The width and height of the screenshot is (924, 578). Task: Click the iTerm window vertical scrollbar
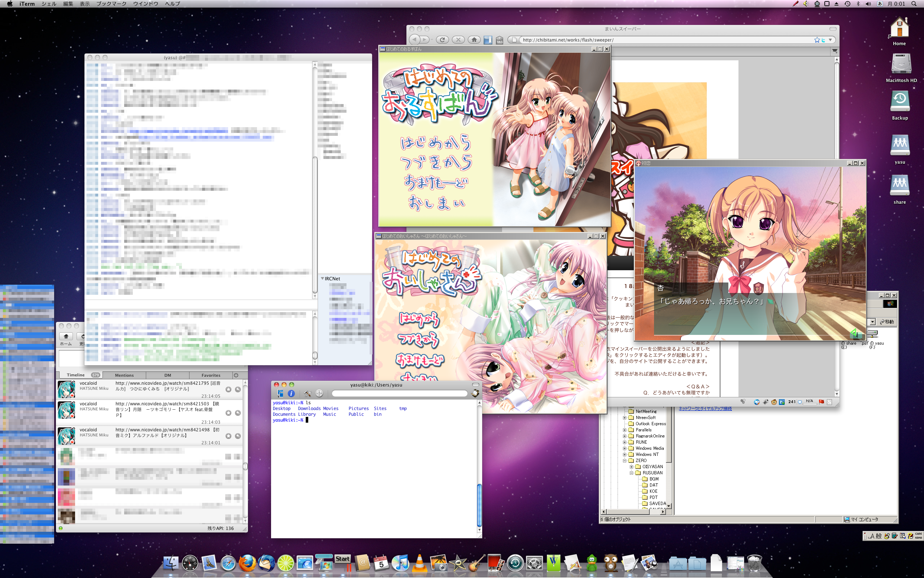click(479, 467)
